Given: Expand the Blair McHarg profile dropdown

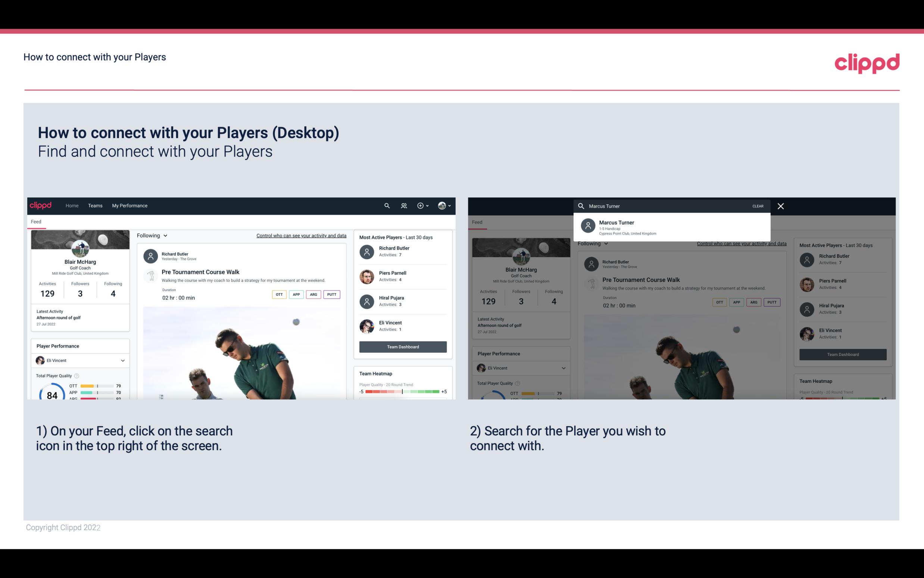Looking at the screenshot, I should (x=446, y=205).
